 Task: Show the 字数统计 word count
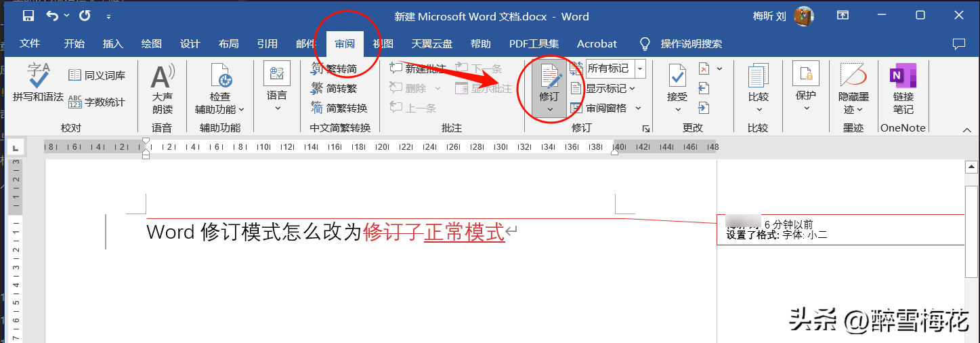click(x=97, y=102)
